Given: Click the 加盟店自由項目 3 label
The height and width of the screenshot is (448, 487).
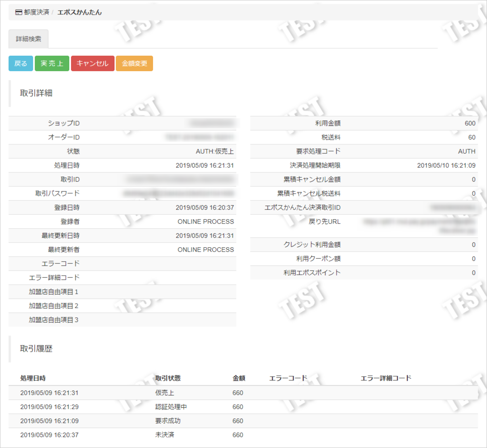Looking at the screenshot, I should tap(53, 320).
